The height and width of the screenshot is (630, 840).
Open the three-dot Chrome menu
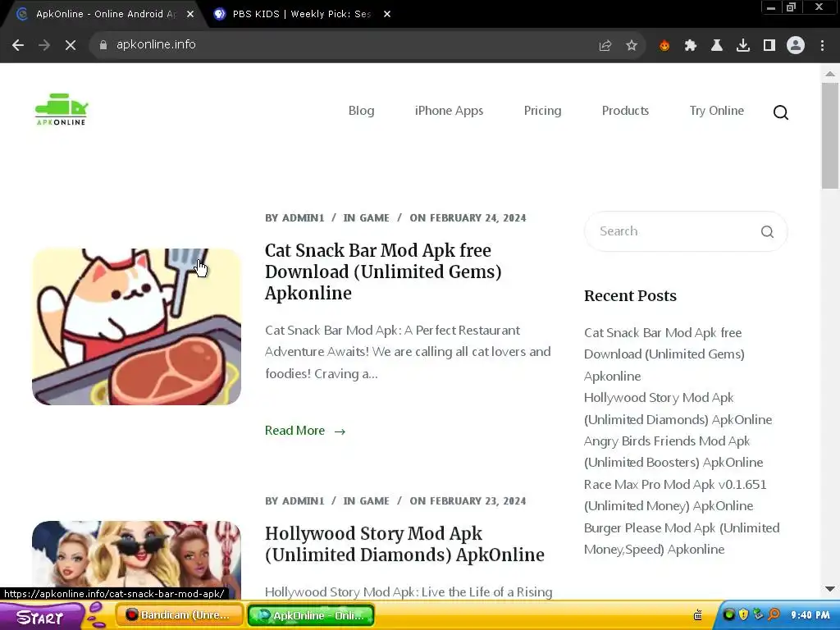(x=822, y=46)
